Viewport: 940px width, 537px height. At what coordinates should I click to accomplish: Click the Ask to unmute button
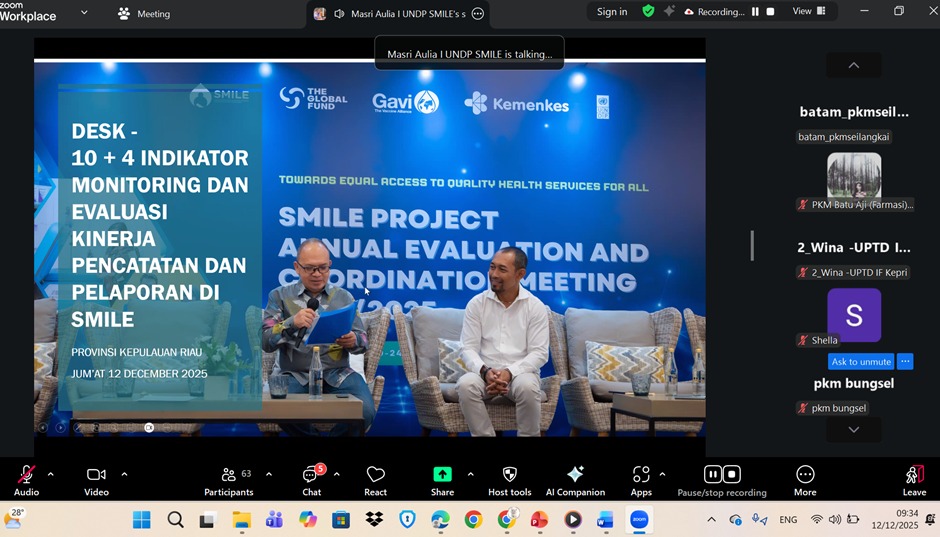point(860,362)
